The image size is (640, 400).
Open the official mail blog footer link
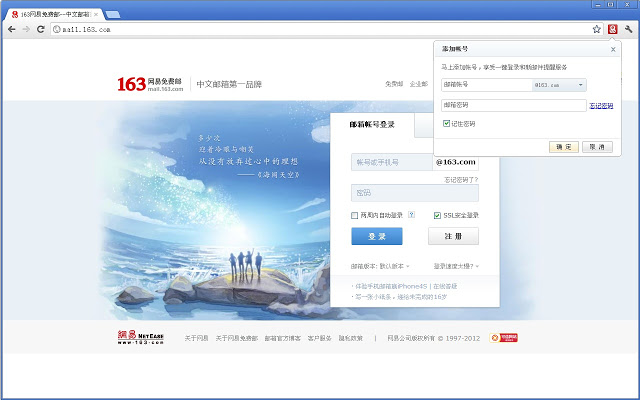pyautogui.click(x=282, y=338)
